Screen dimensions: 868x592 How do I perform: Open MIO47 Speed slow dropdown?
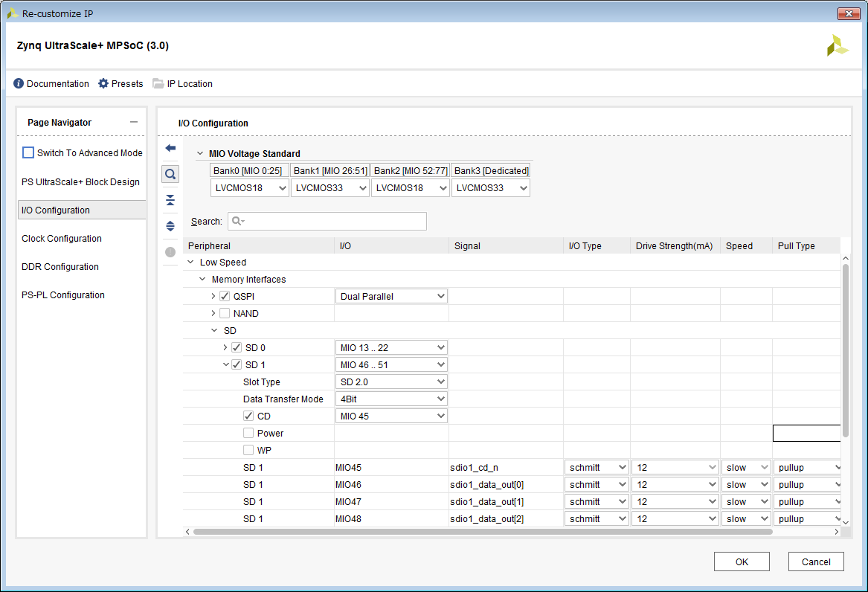click(746, 502)
